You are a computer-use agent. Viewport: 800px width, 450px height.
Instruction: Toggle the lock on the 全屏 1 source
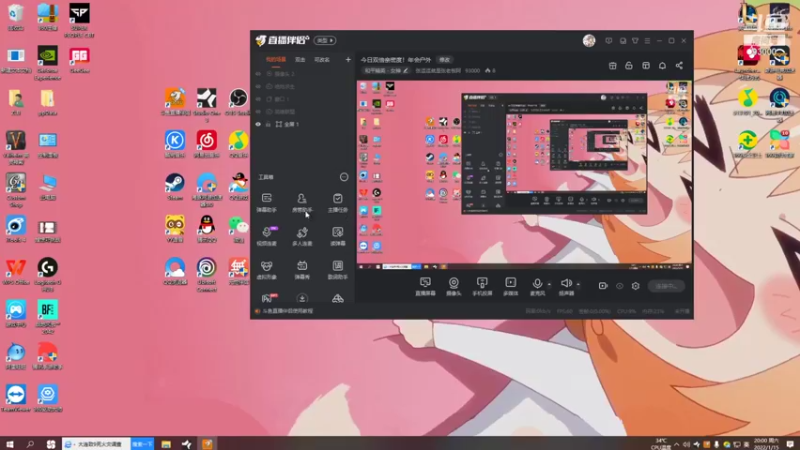[x=268, y=124]
